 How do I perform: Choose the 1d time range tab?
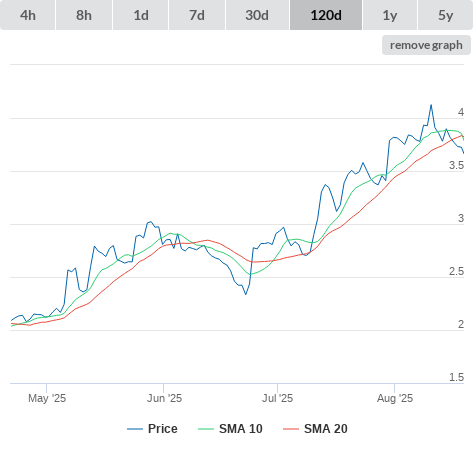tap(141, 15)
